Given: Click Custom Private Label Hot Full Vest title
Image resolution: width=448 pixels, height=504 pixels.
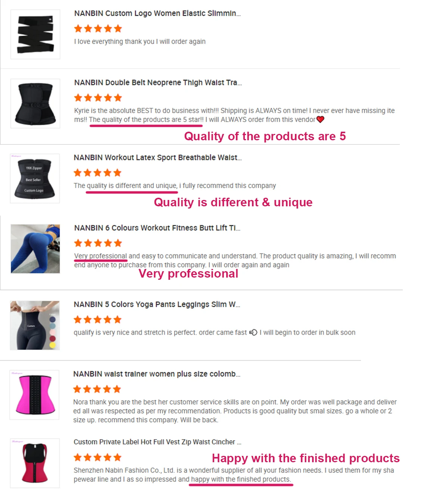Looking at the screenshot, I should click(157, 442).
